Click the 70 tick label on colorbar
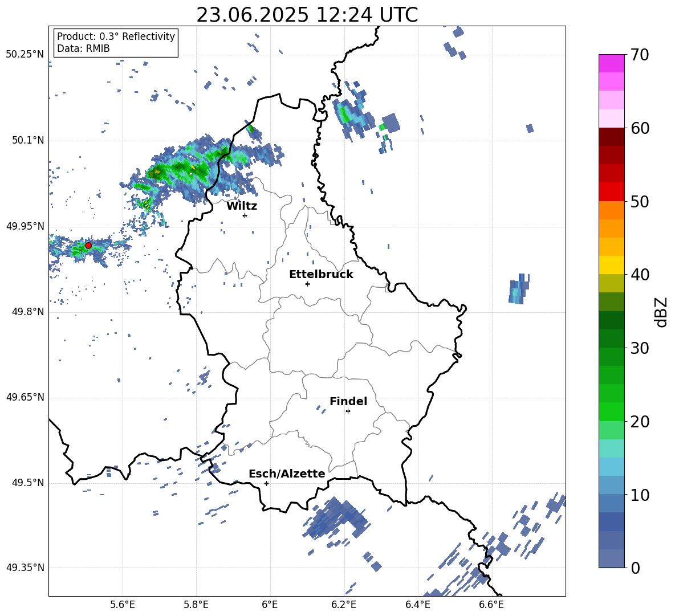Image resolution: width=675 pixels, height=616 pixels. click(x=640, y=55)
